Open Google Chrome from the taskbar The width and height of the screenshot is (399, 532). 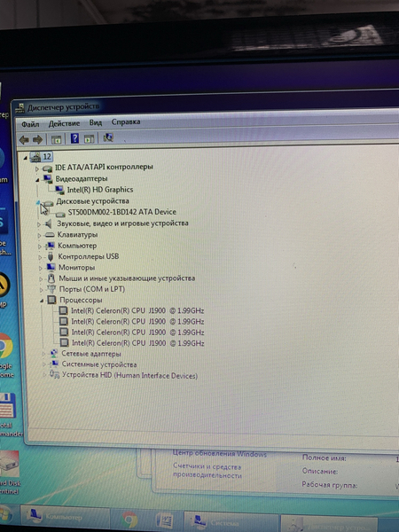click(x=129, y=520)
